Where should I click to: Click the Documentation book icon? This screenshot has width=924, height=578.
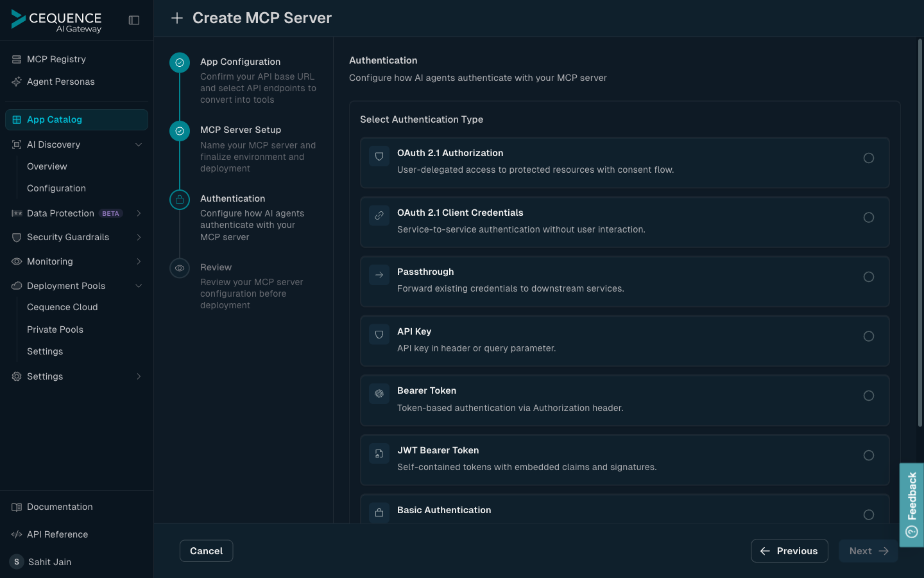coord(17,507)
